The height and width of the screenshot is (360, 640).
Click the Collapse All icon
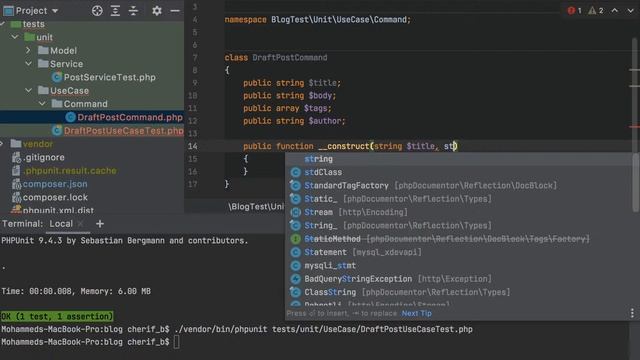tap(133, 11)
